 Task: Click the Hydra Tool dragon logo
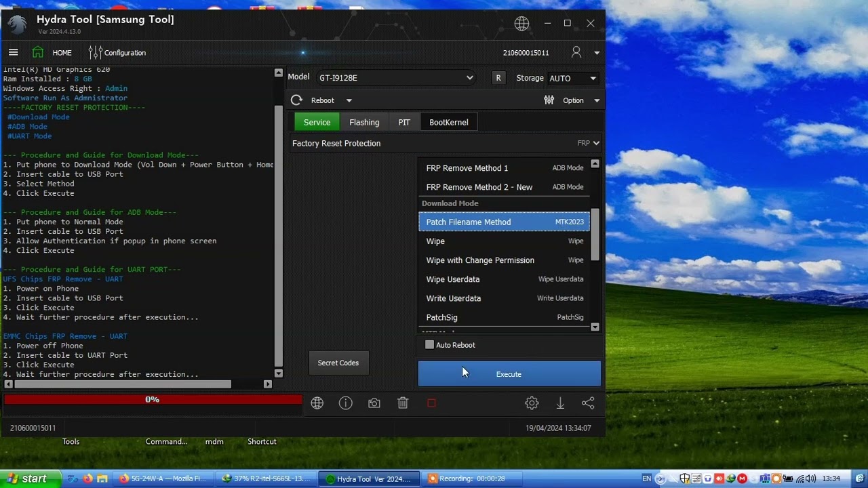pos(18,24)
